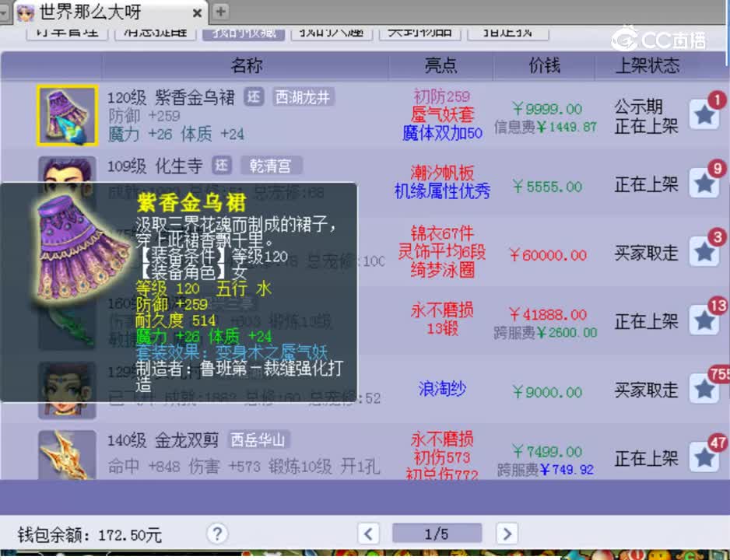The image size is (730, 560).
Task: Go to the next page arrow
Action: click(507, 534)
